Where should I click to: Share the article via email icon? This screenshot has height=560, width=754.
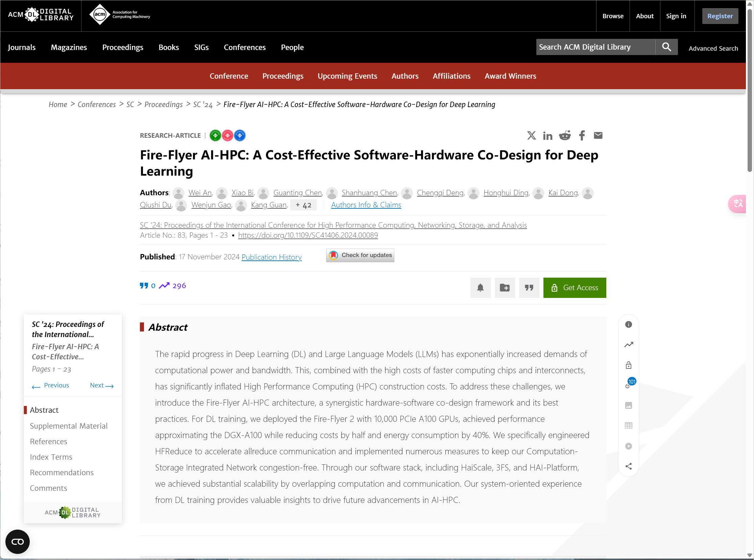click(598, 135)
